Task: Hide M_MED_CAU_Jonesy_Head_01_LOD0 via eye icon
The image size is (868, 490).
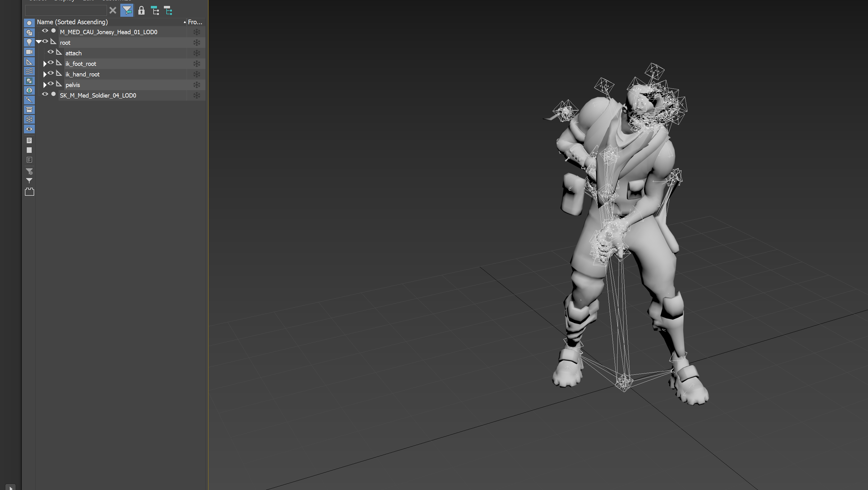Action: pos(45,31)
